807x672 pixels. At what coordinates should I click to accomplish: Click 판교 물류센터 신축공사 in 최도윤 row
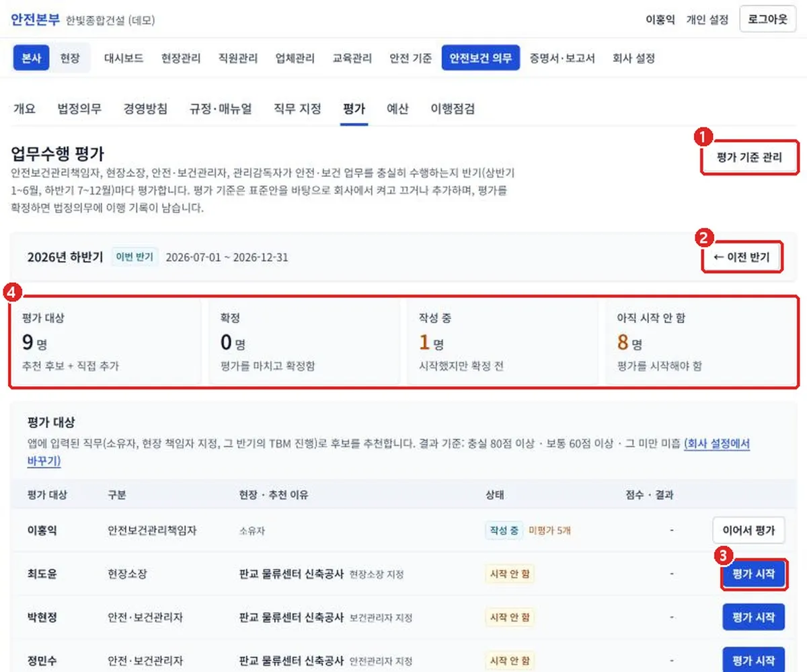coord(292,574)
